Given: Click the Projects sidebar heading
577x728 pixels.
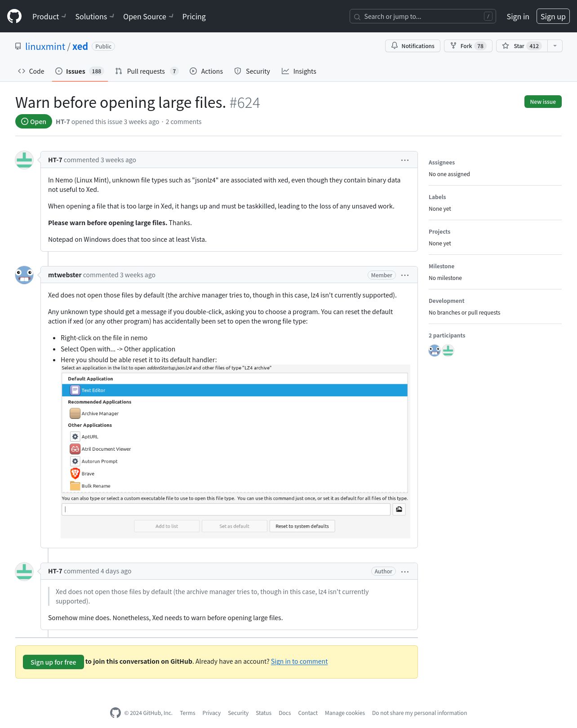Looking at the screenshot, I should (439, 231).
